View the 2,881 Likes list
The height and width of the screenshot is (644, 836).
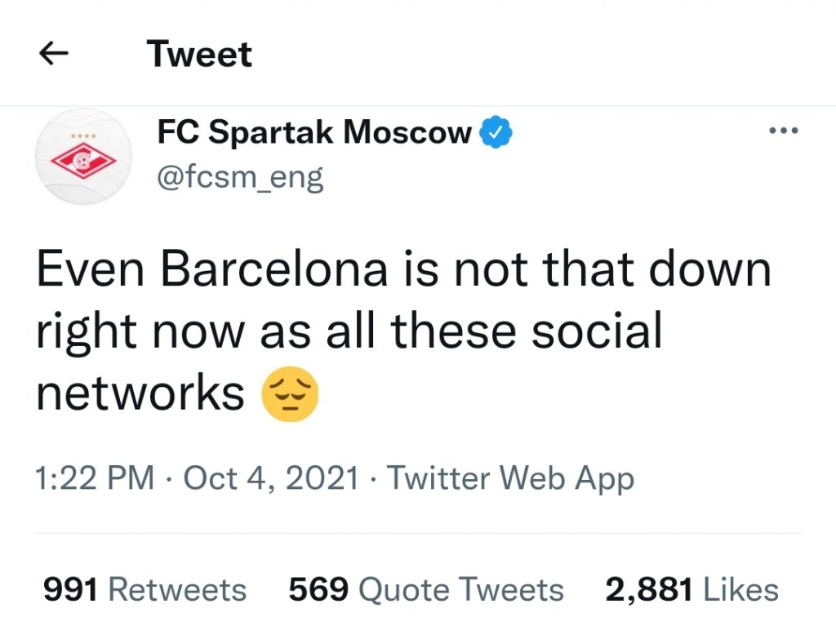tap(691, 589)
